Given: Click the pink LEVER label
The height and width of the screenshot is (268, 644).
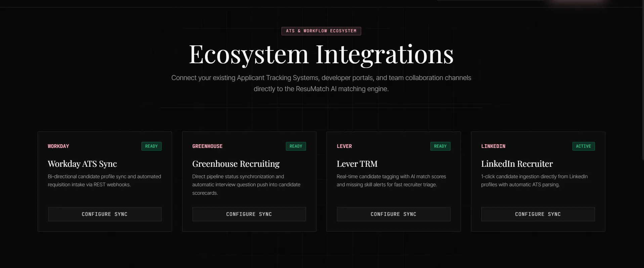Looking at the screenshot, I should point(344,146).
